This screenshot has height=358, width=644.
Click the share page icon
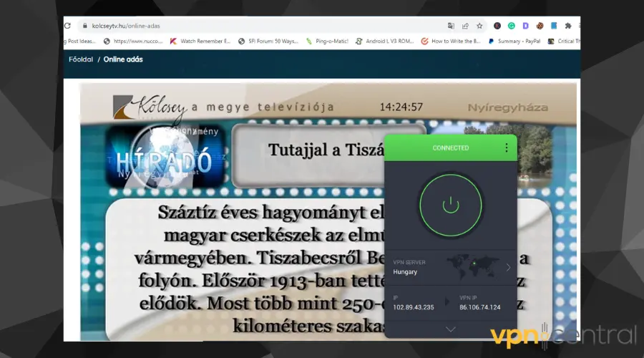click(465, 26)
